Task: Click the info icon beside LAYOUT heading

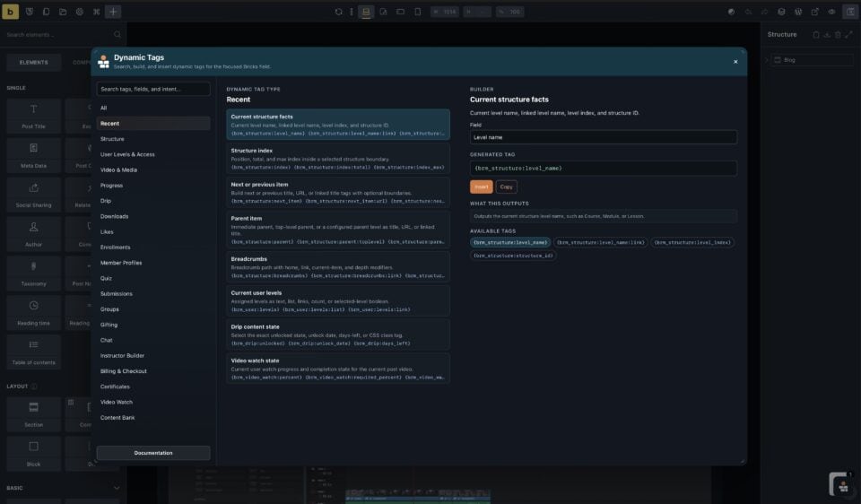Action: pos(34,387)
